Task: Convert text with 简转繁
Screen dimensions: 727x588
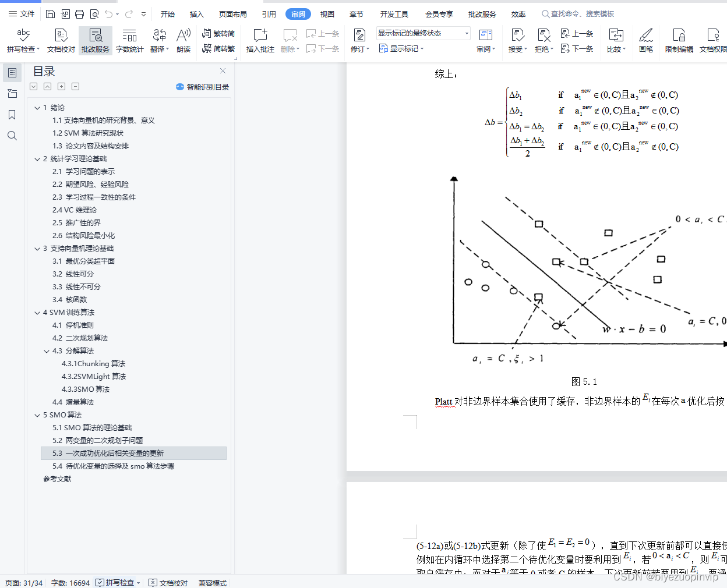Action: pyautogui.click(x=218, y=48)
